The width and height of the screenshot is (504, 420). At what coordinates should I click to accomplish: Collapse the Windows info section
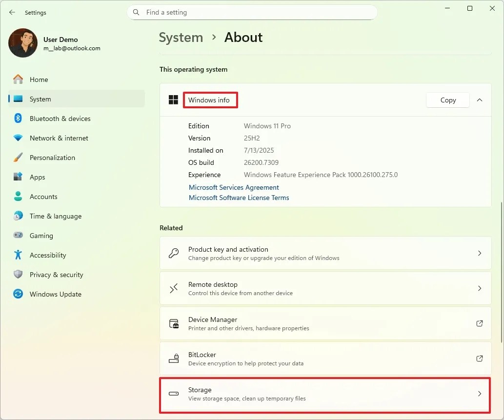point(479,100)
